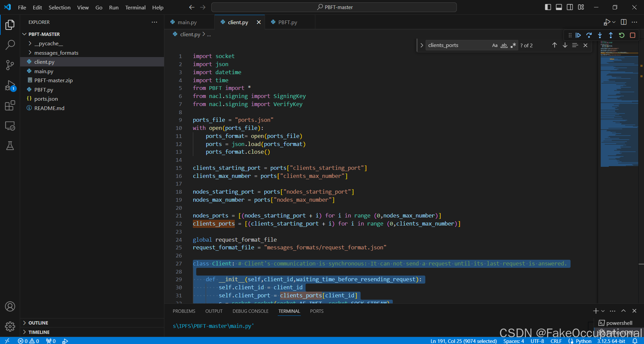Maximize the terminal panel size
This screenshot has height=344, width=644.
(x=623, y=311)
